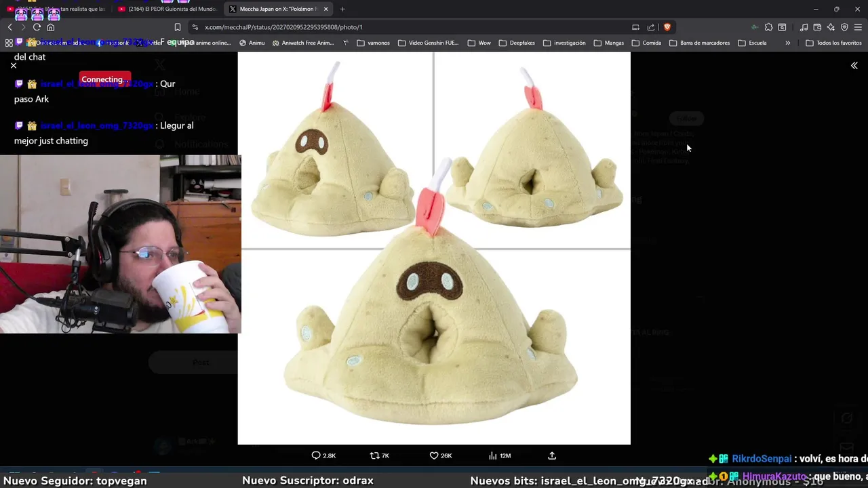Click 'Nuevo Seguidor: topvegan' ticker text
The image size is (868, 488).
(x=75, y=481)
